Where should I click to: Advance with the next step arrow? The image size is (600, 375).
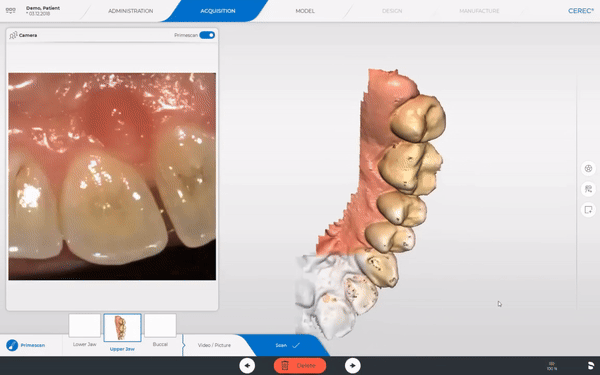tap(352, 365)
